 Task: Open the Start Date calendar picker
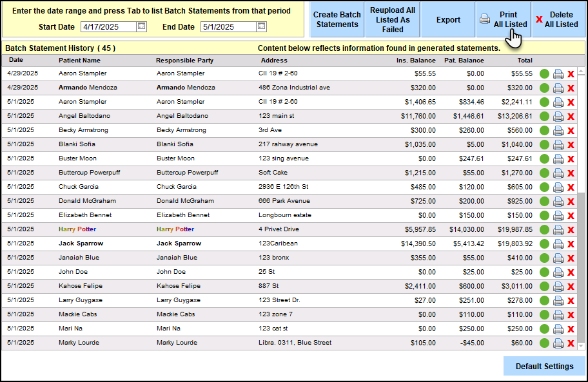point(142,27)
